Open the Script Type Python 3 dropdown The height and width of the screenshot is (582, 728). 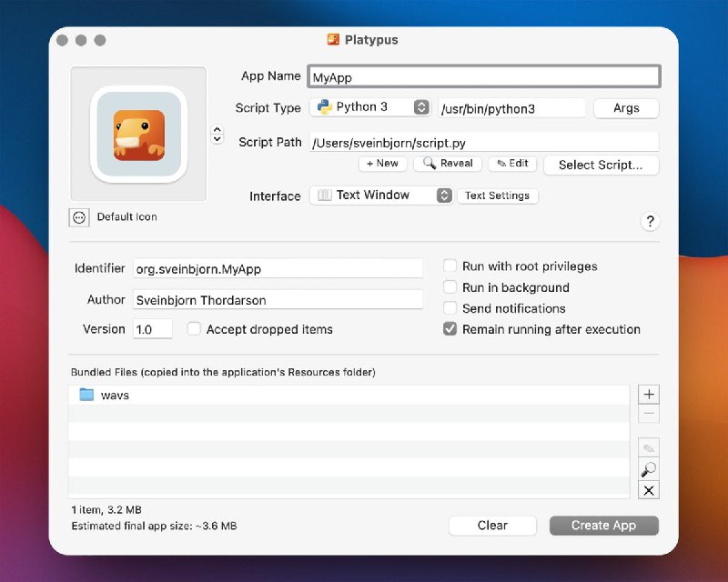click(x=370, y=107)
